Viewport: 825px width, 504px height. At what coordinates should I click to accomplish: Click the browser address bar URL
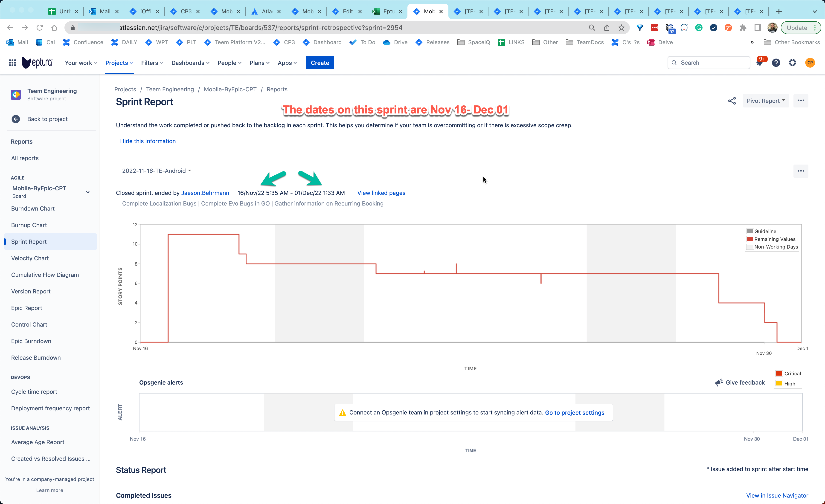pyautogui.click(x=261, y=28)
